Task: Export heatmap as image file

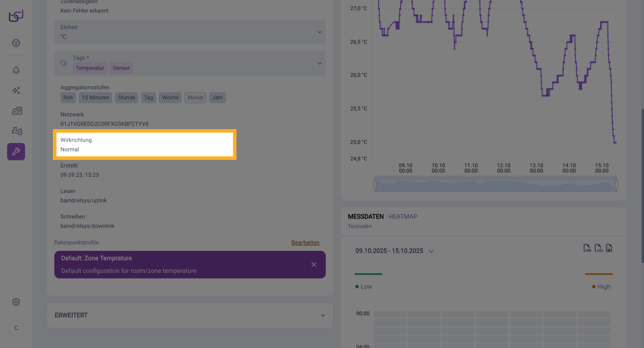Action: tap(609, 248)
